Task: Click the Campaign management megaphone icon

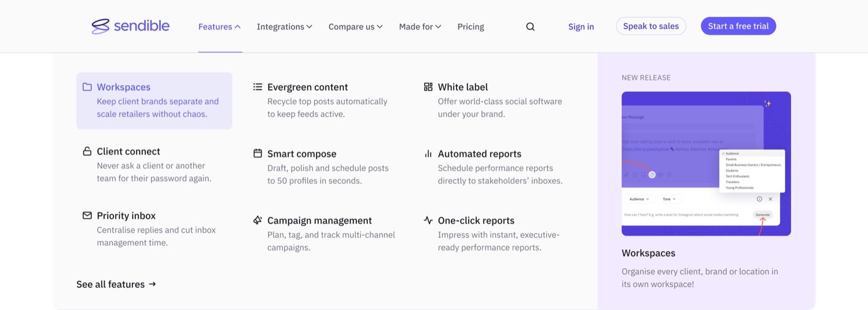Action: pos(258,220)
